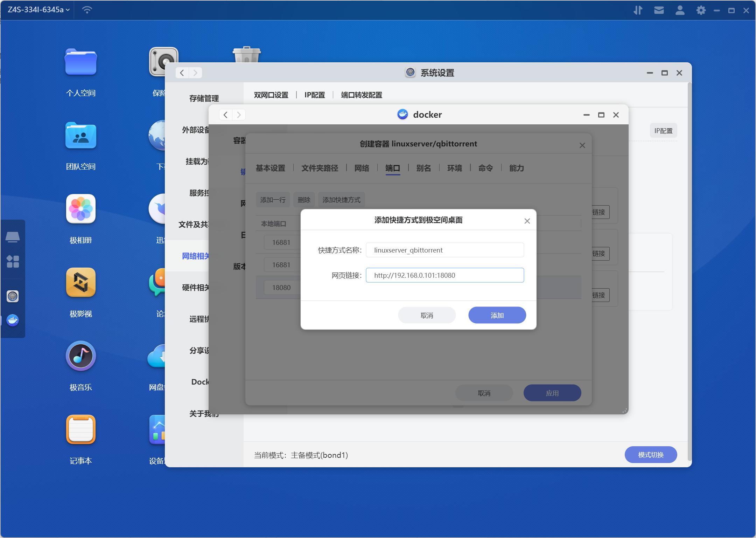This screenshot has height=538, width=756.
Task: Click the transfer arrows icon in the top bar
Action: [638, 10]
